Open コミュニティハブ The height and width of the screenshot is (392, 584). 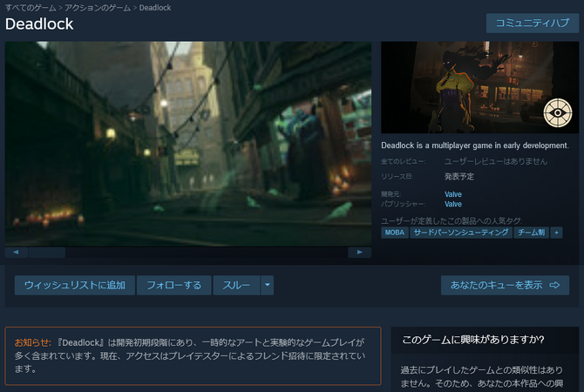pos(532,23)
